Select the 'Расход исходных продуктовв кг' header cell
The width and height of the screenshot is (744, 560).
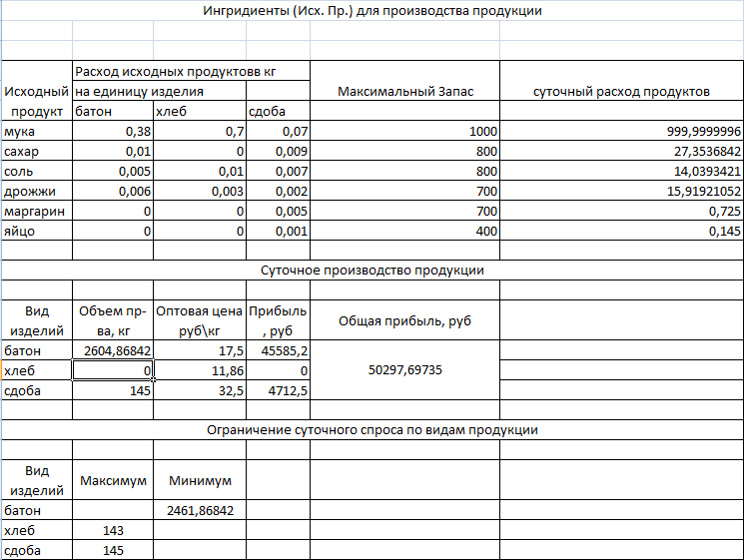pos(191,71)
